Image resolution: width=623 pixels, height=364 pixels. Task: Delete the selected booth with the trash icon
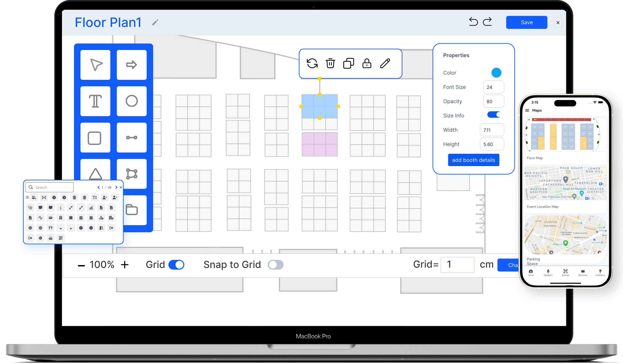pyautogui.click(x=330, y=63)
